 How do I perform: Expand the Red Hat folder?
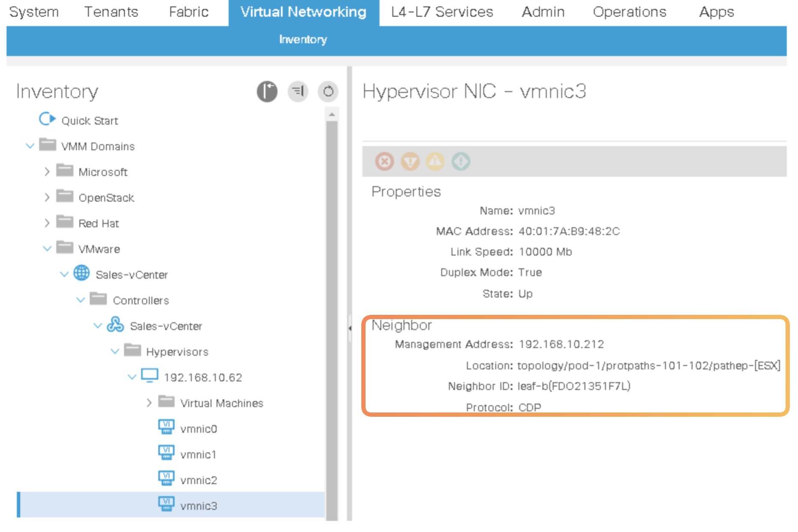[47, 223]
